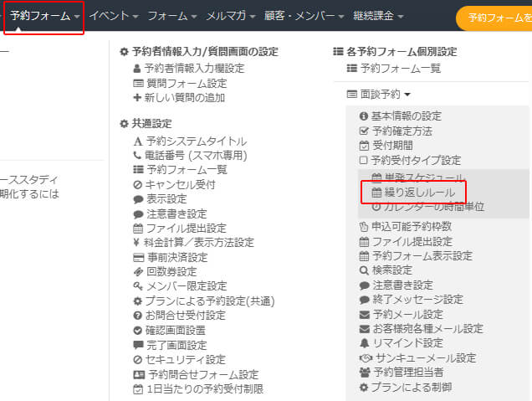The height and width of the screenshot is (401, 532).
Task: Click the envelope icon beside 予約メール設定
Action: [363, 315]
